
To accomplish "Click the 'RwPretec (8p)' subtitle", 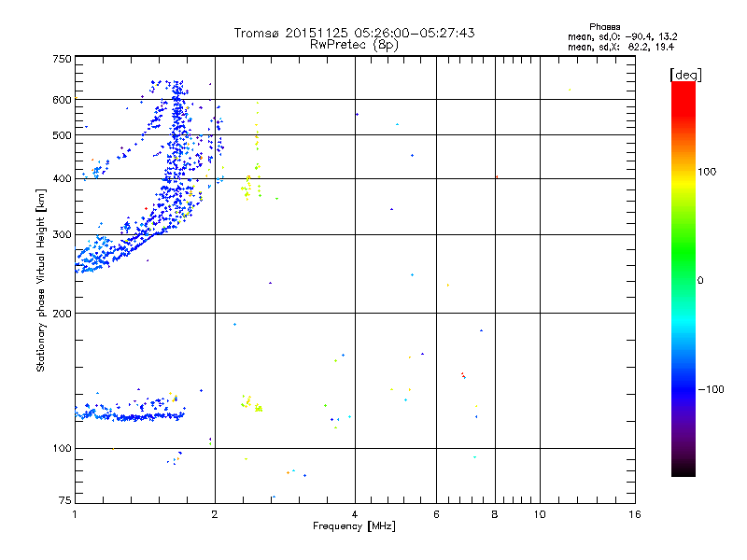I will pos(354,45).
